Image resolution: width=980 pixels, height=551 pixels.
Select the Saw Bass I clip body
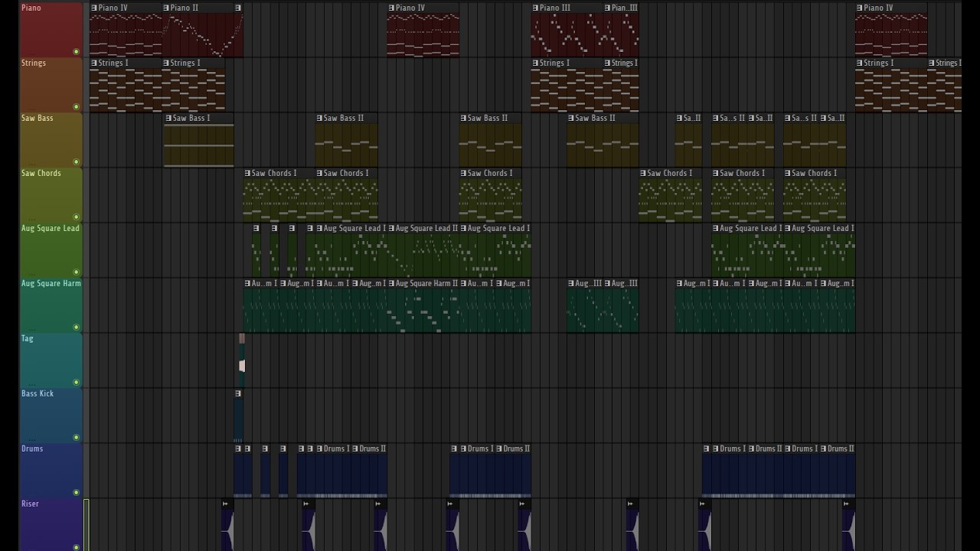(198, 145)
